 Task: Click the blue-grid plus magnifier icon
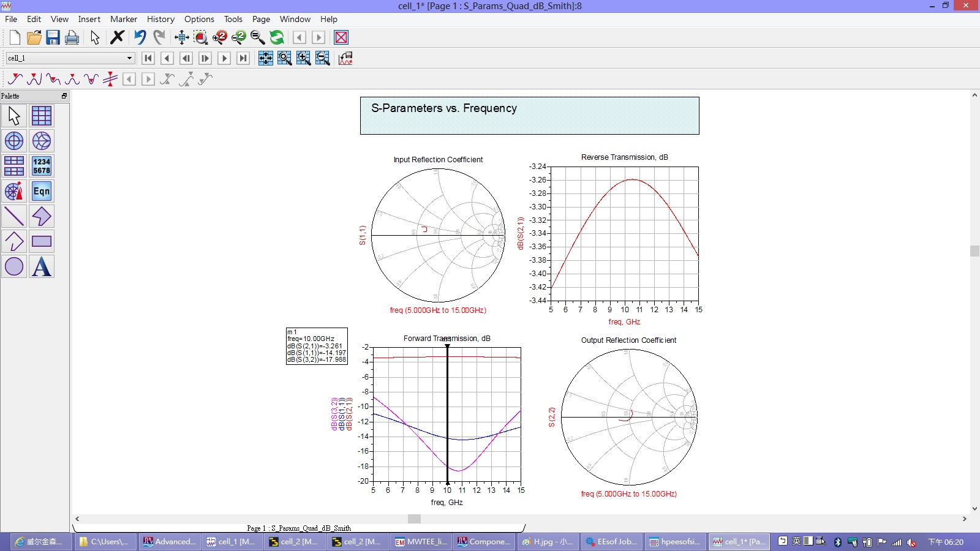[x=303, y=58]
